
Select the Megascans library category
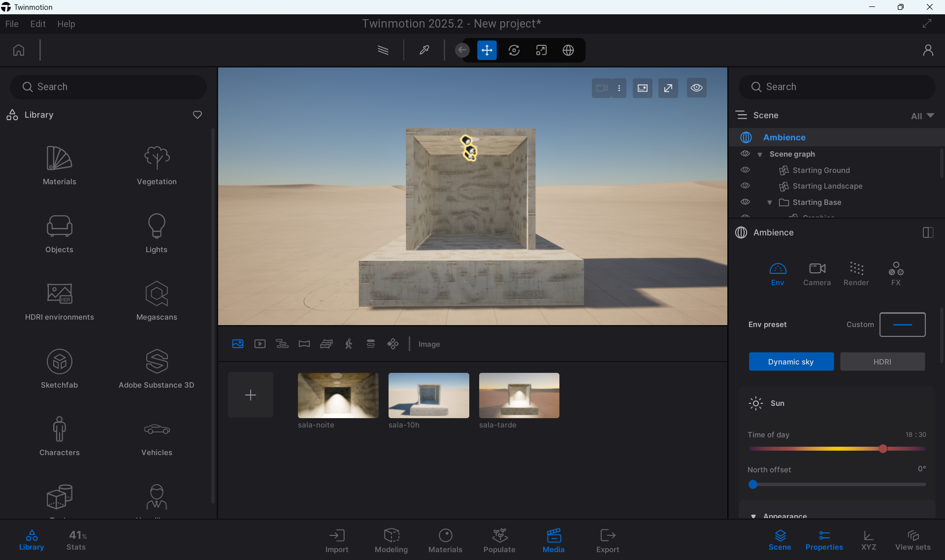click(x=156, y=301)
